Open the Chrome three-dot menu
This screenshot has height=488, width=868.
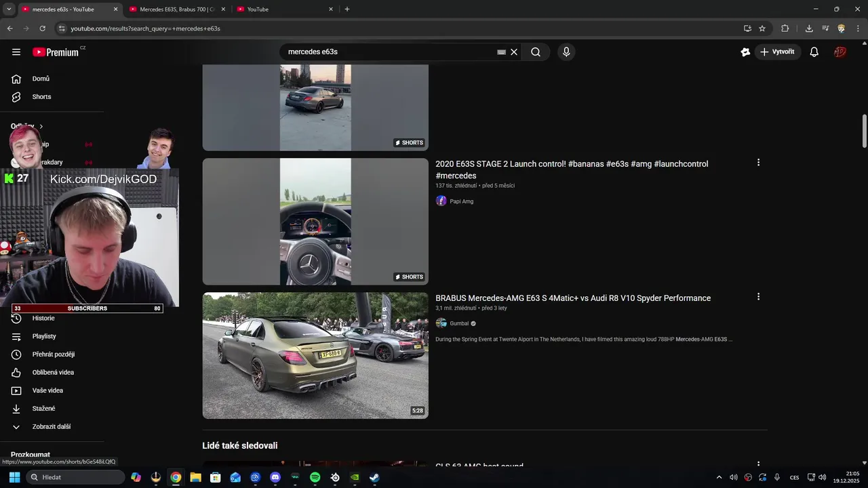click(x=858, y=28)
